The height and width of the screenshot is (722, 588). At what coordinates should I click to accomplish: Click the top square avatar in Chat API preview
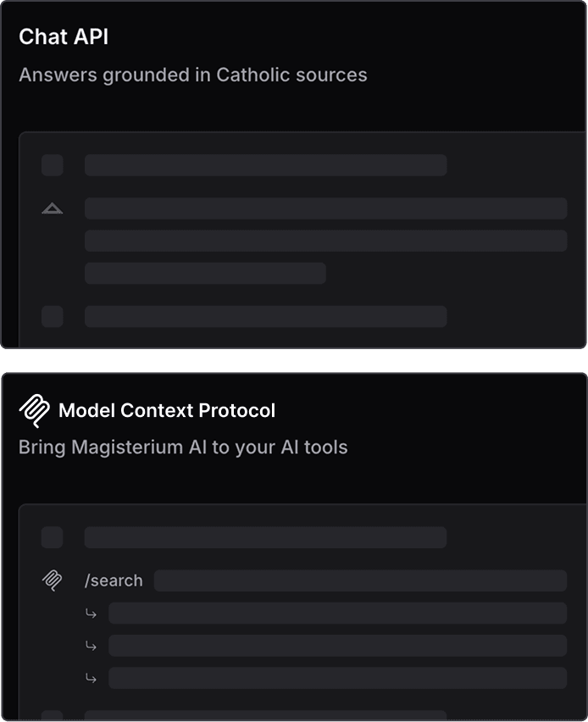[x=53, y=165]
